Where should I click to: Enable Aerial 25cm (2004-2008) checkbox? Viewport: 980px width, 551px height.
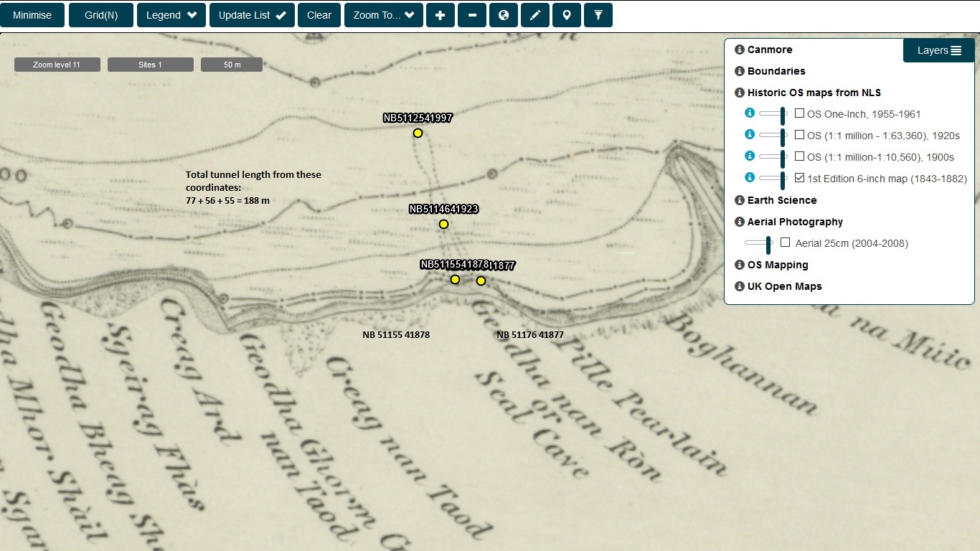[785, 242]
